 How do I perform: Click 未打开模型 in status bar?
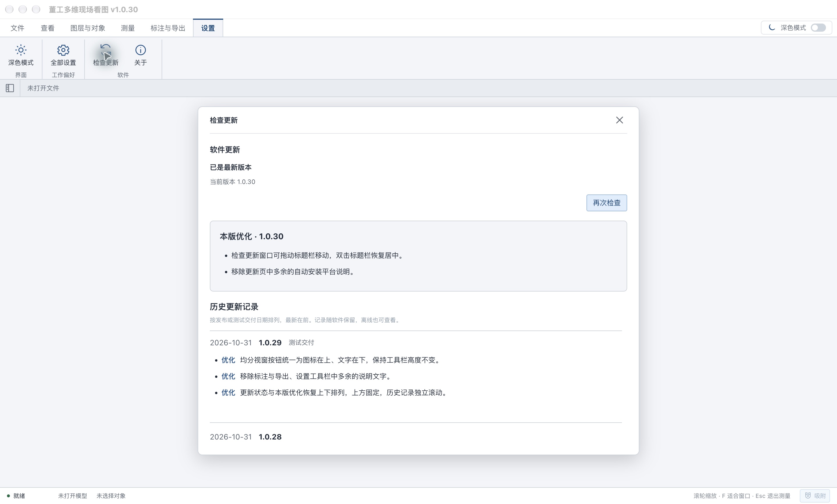(x=73, y=496)
